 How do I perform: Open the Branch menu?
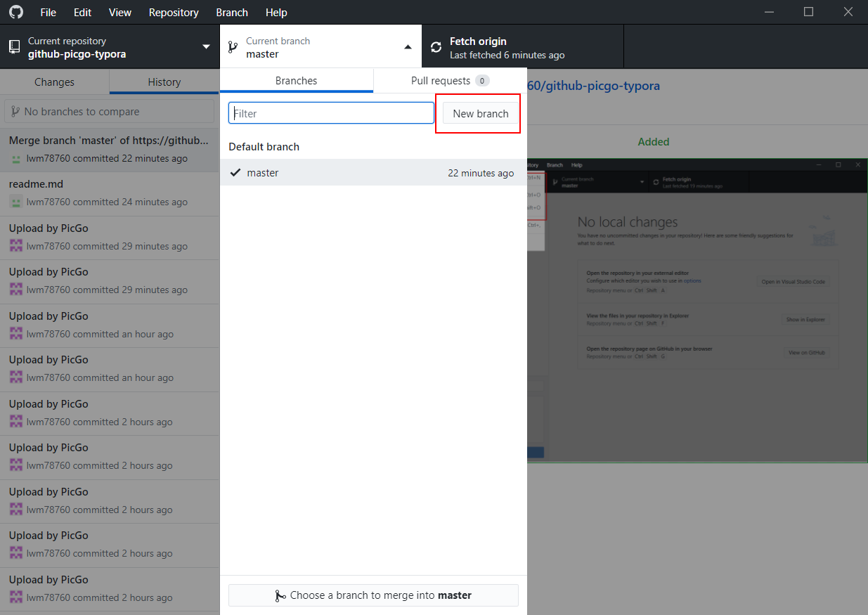tap(232, 13)
